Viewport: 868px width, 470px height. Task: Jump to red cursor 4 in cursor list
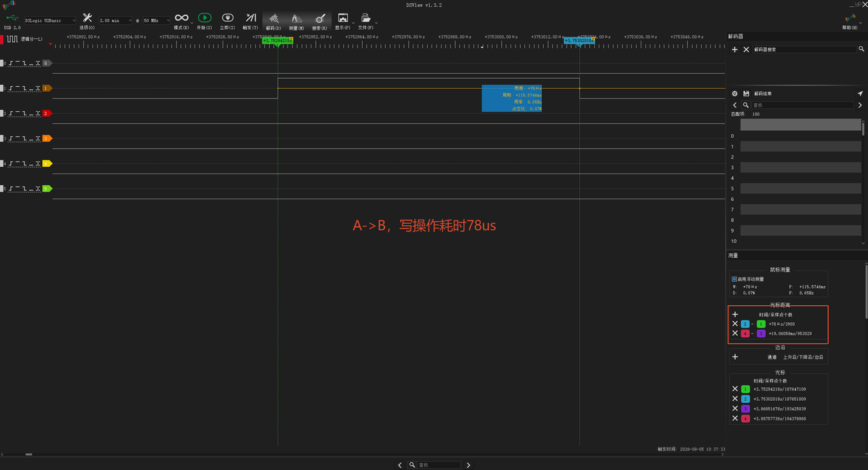tap(745, 419)
